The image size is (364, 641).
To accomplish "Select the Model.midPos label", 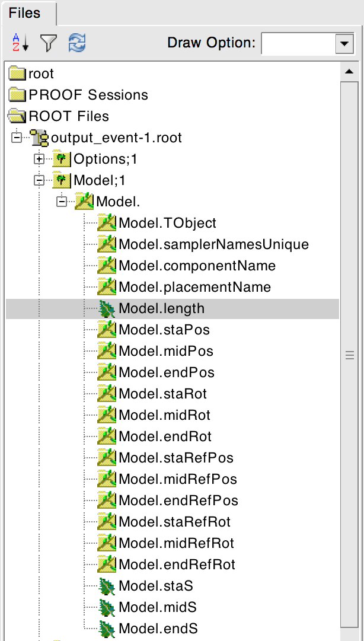I will pos(166,351).
